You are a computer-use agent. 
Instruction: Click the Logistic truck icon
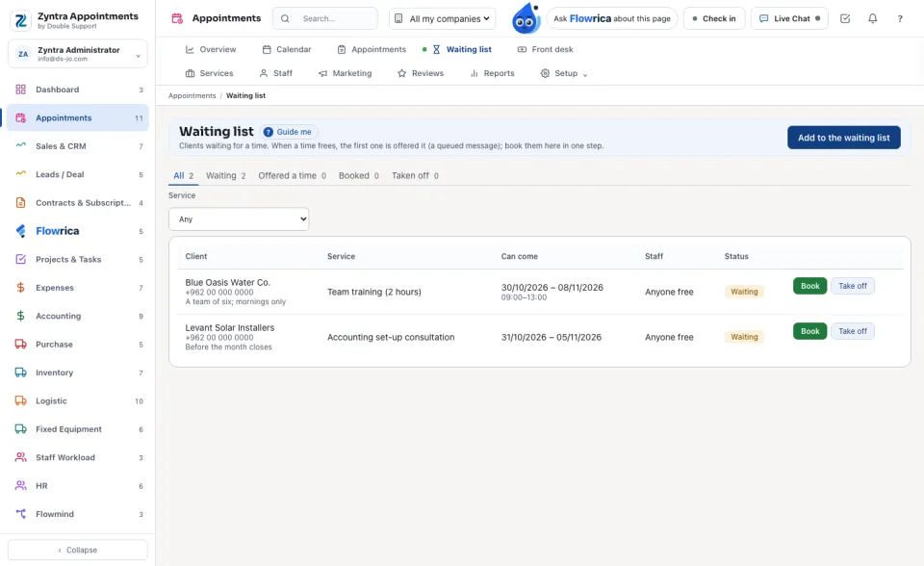(20, 400)
